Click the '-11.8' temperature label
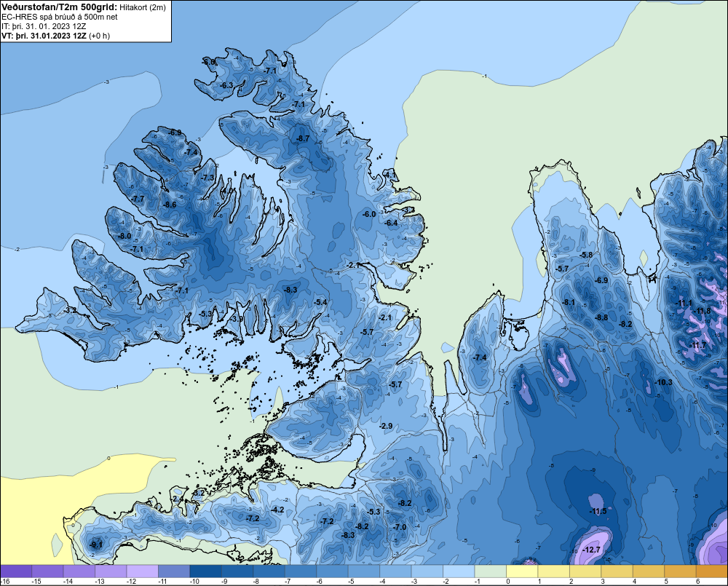728x586 pixels. (702, 311)
